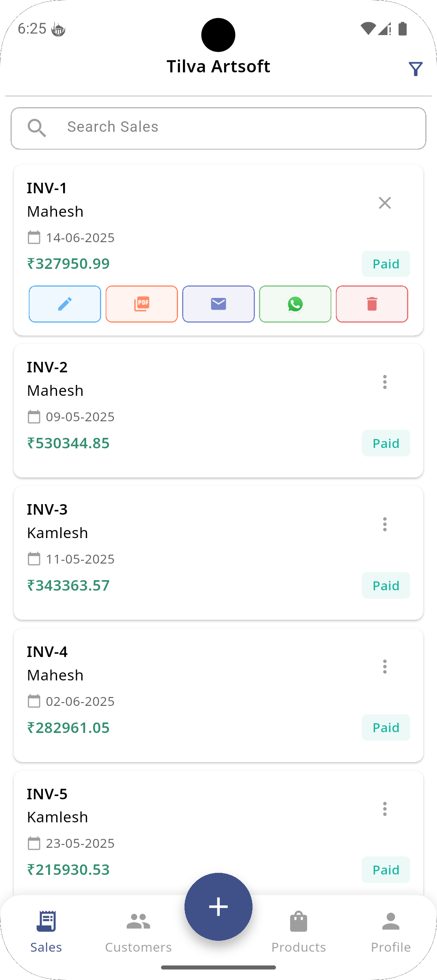Open the sales filter funnel icon
Screen dimensions: 437x980
pos(416,69)
